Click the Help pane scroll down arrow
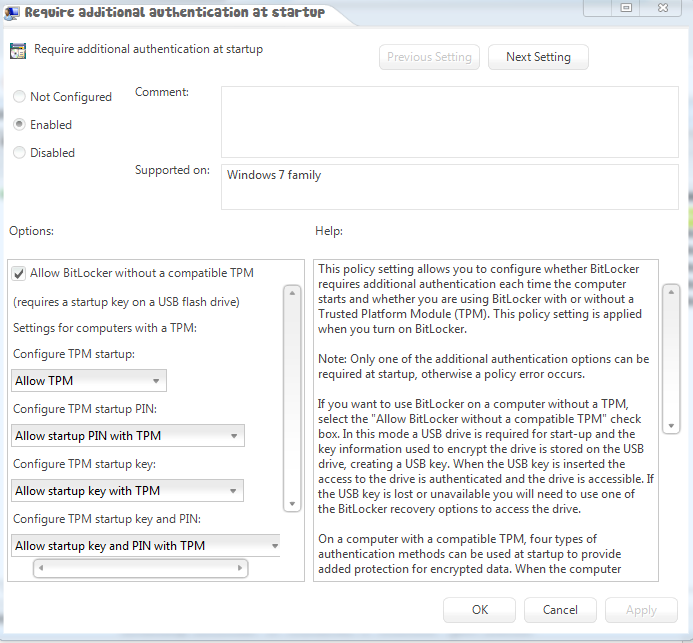Image resolution: width=693 pixels, height=643 pixels. tap(671, 426)
